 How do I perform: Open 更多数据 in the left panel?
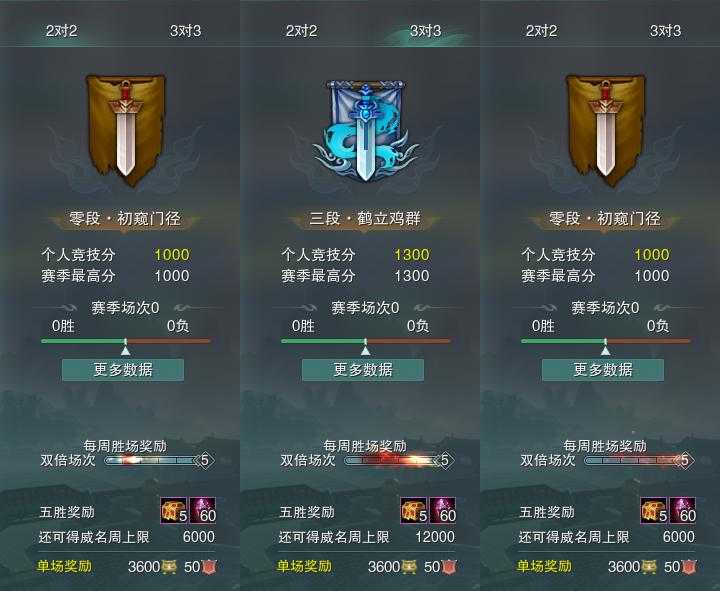pos(123,370)
